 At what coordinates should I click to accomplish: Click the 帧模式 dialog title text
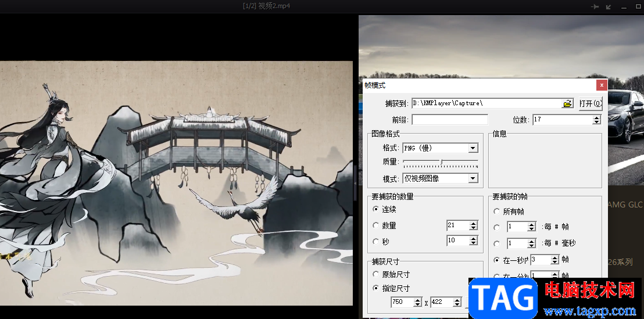click(375, 85)
